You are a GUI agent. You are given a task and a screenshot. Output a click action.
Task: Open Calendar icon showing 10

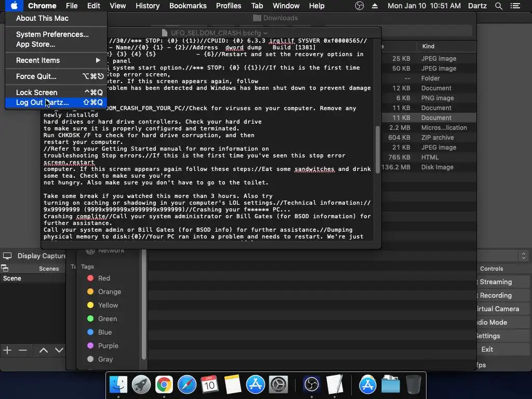click(x=209, y=384)
